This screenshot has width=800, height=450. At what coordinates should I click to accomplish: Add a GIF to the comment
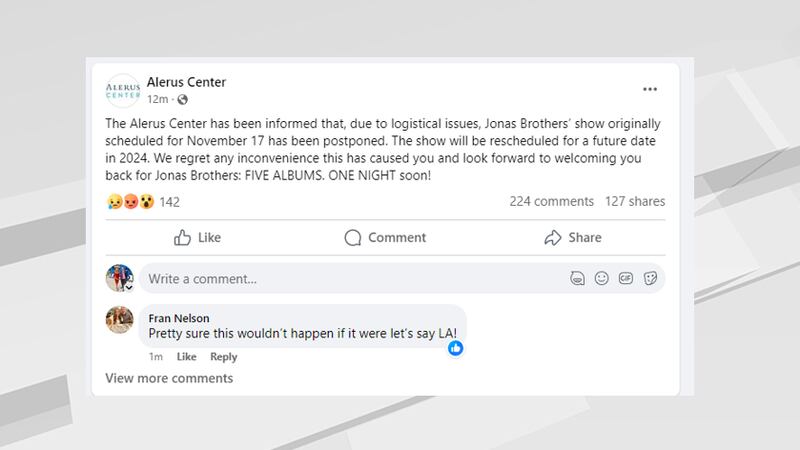[626, 278]
